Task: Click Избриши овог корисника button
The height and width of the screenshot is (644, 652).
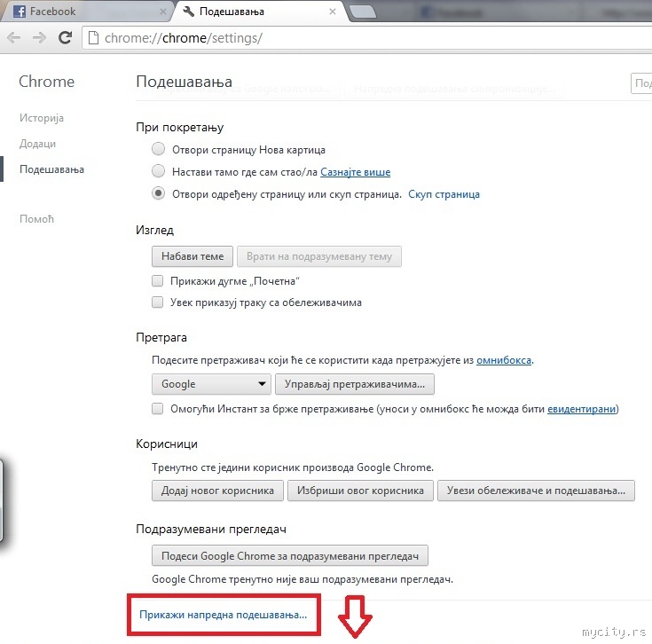Action: click(x=360, y=491)
